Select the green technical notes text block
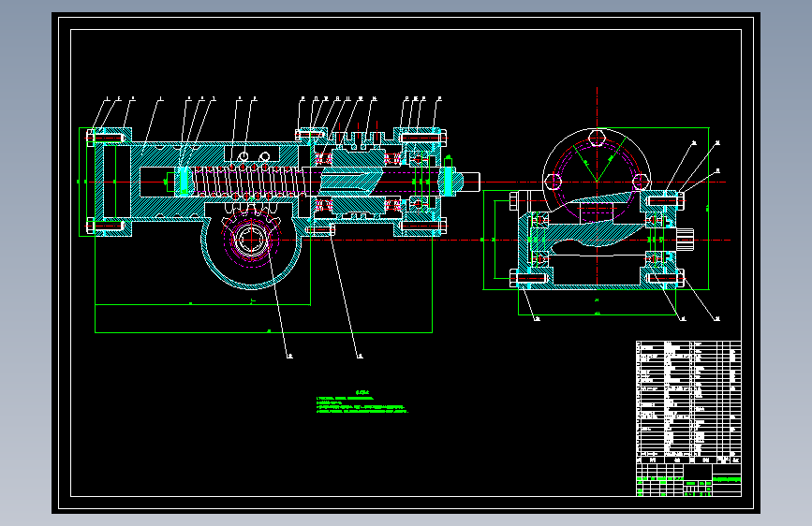Image resolution: width=812 pixels, height=526 pixels. (x=362, y=403)
